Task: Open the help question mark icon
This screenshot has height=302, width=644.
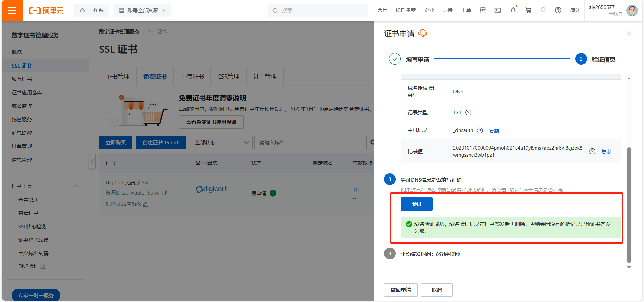Action: point(558,10)
